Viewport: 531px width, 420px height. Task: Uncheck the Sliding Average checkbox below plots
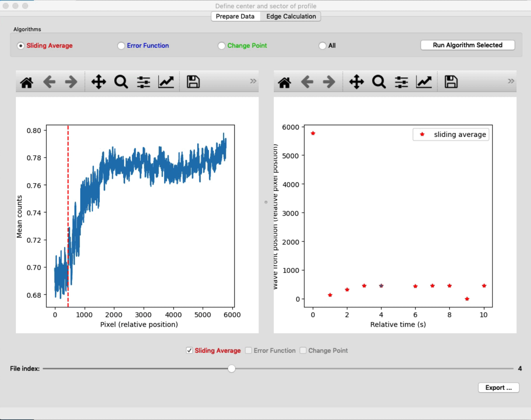coord(189,350)
